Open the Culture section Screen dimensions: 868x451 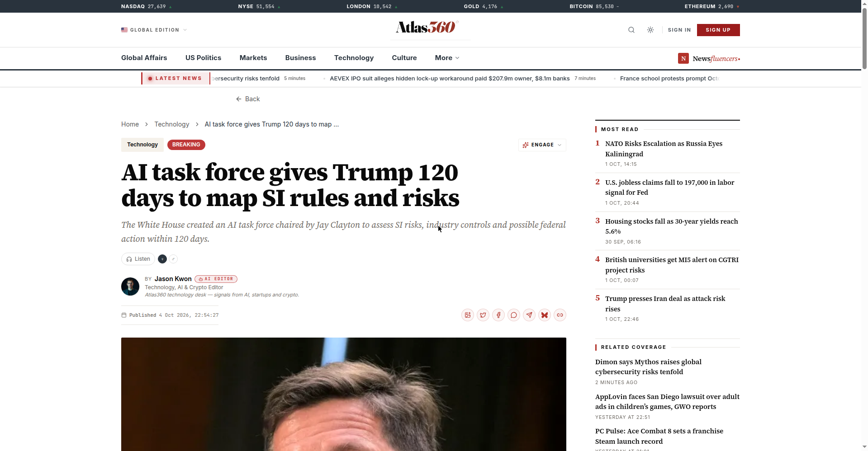(x=404, y=58)
